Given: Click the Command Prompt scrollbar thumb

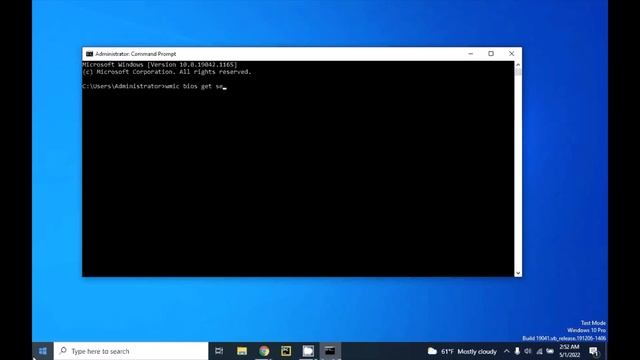Looking at the screenshot, I should pos(518,72).
